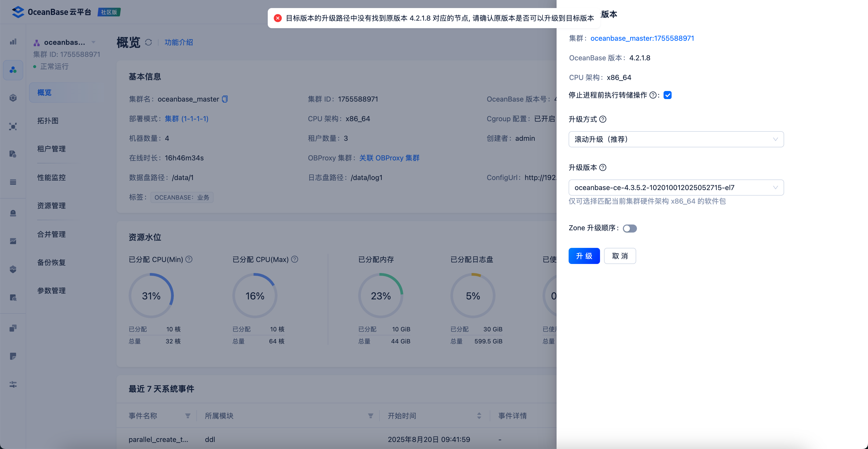This screenshot has height=449, width=868.
Task: Click the OceanBase cloud platform logo
Action: tap(51, 12)
